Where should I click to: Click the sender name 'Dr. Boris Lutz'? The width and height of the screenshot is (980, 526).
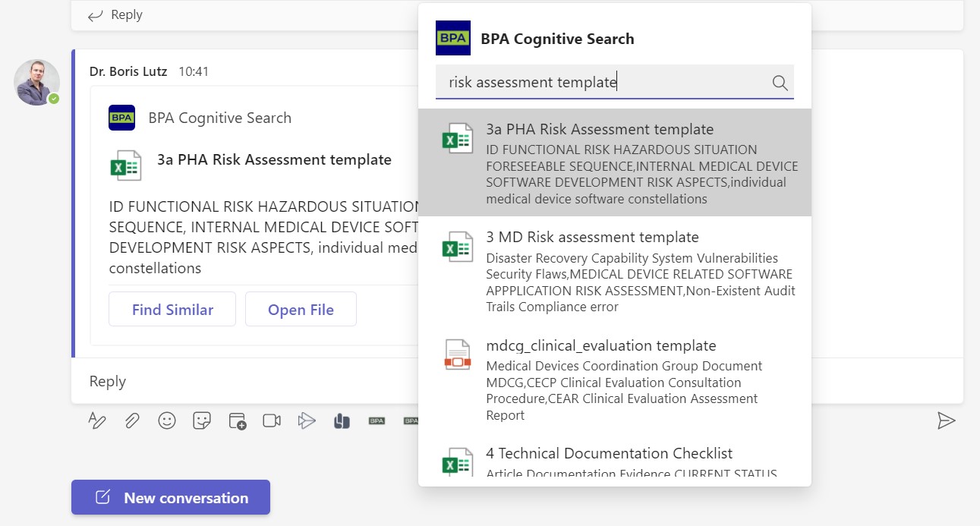click(128, 71)
